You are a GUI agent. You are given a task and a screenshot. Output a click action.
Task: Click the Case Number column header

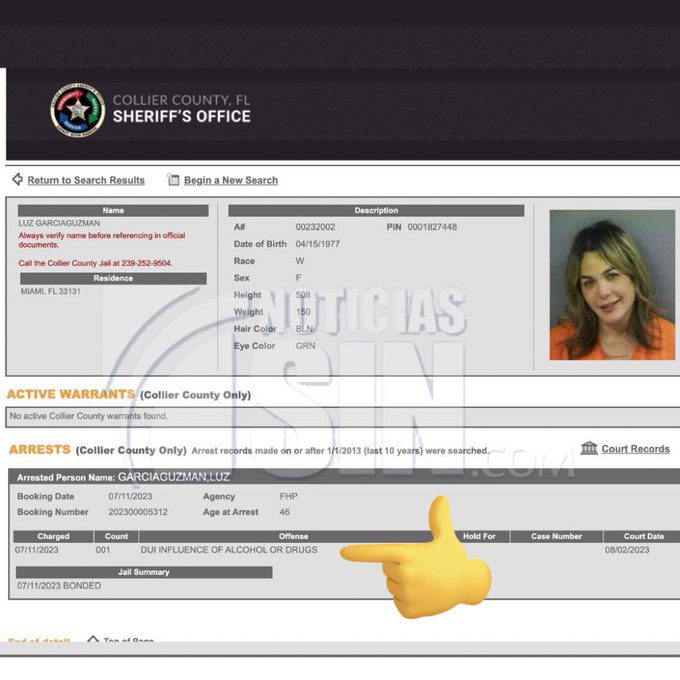point(556,536)
